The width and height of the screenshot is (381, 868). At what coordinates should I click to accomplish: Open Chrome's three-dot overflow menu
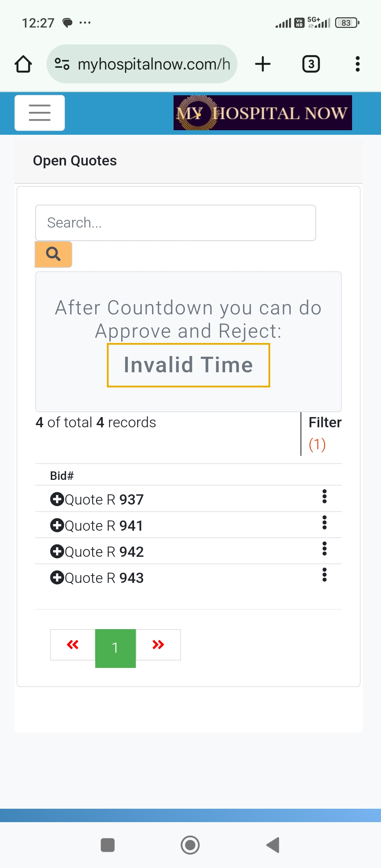tap(358, 64)
